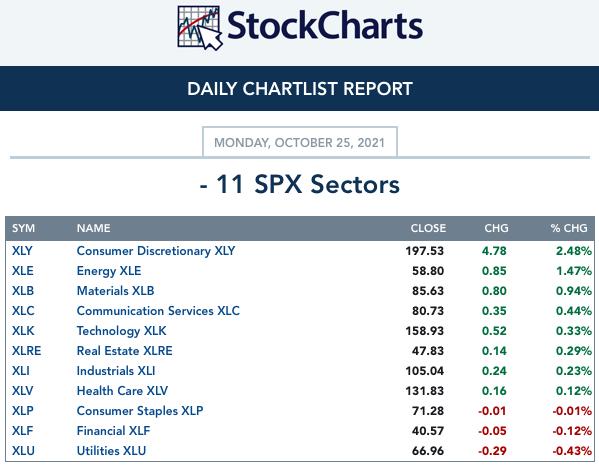Open Utilities XLU name link
Screen dimensions: 599x466
tap(111, 451)
